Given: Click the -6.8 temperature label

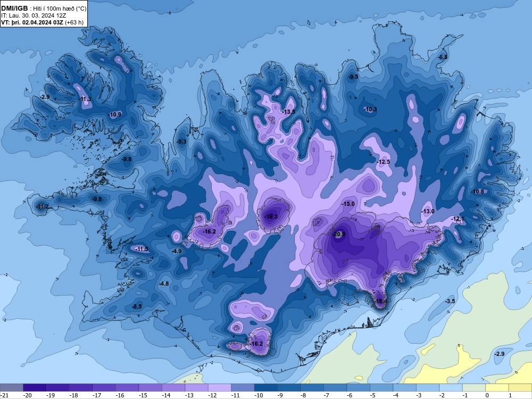Looking at the screenshot, I should pos(443,57).
